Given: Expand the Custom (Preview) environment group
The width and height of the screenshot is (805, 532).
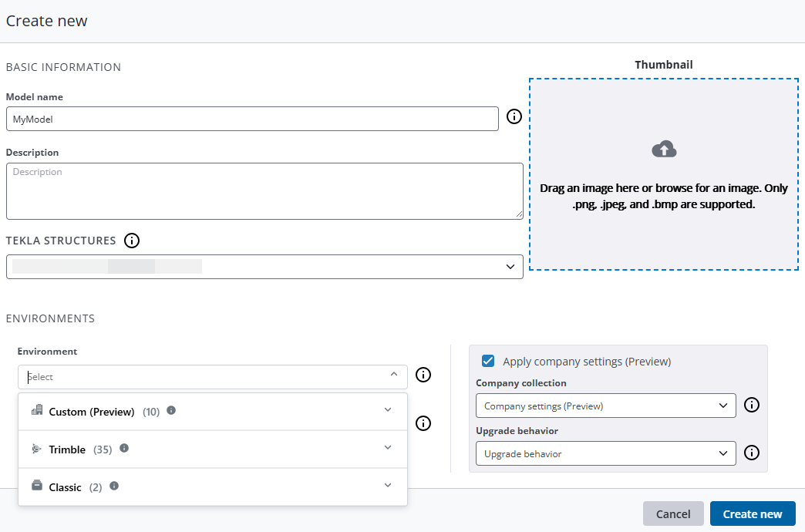Looking at the screenshot, I should (387, 411).
